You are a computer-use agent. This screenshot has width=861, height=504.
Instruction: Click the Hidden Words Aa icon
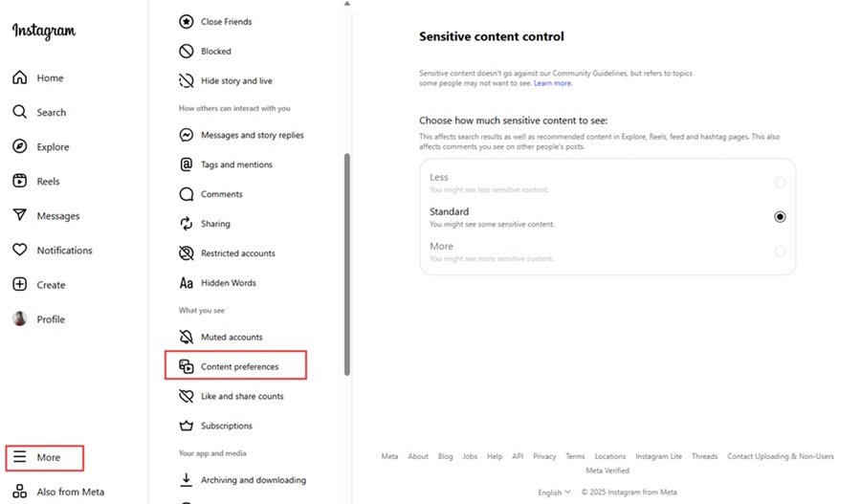coord(187,283)
